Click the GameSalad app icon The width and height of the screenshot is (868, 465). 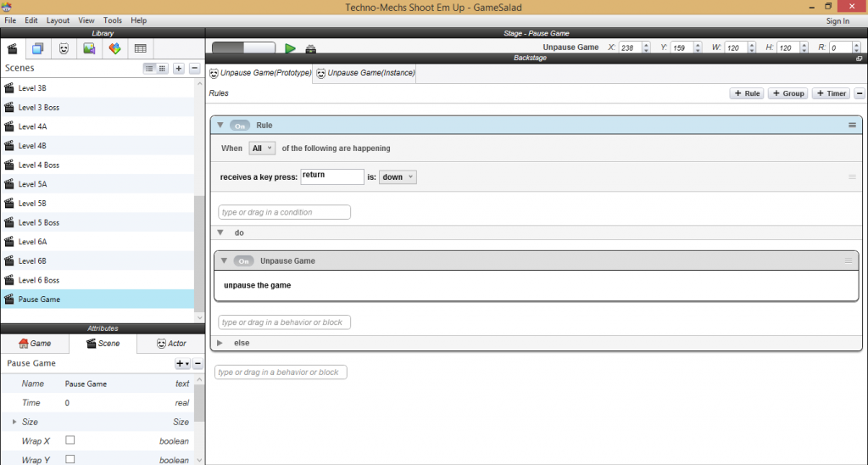[x=6, y=7]
